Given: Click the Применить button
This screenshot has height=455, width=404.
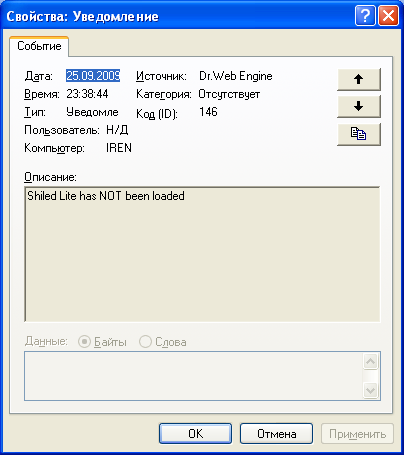Looking at the screenshot, I should 357,434.
